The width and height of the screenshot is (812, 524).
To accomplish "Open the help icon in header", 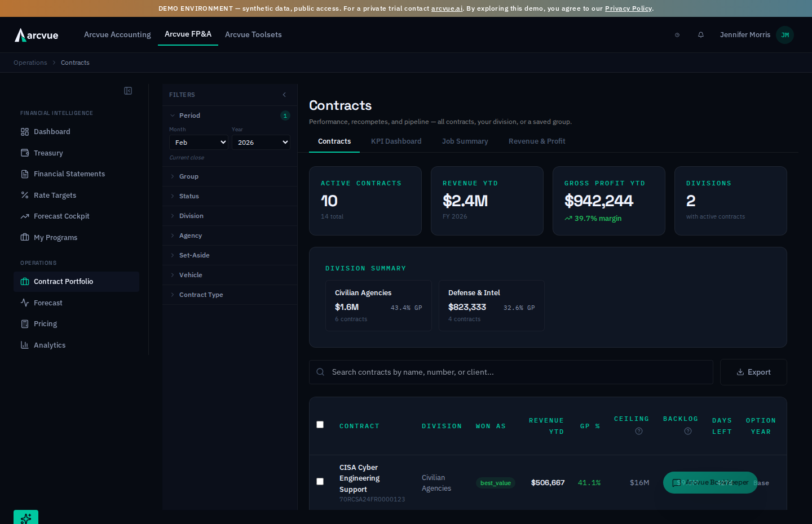I will (x=677, y=35).
